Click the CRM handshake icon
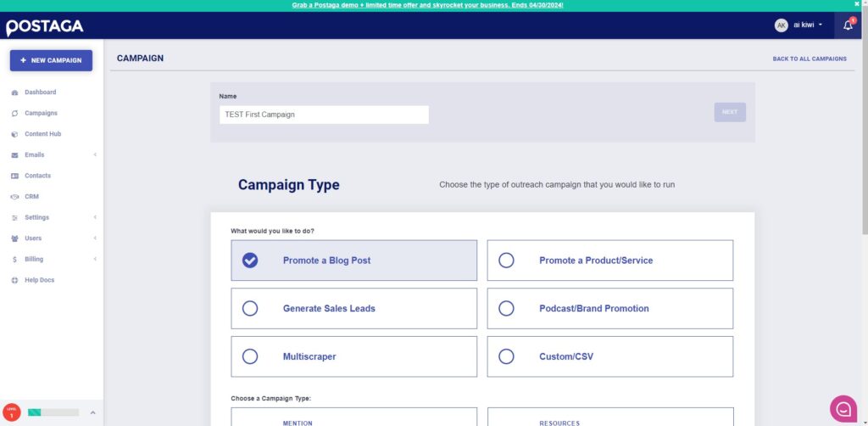 click(14, 197)
